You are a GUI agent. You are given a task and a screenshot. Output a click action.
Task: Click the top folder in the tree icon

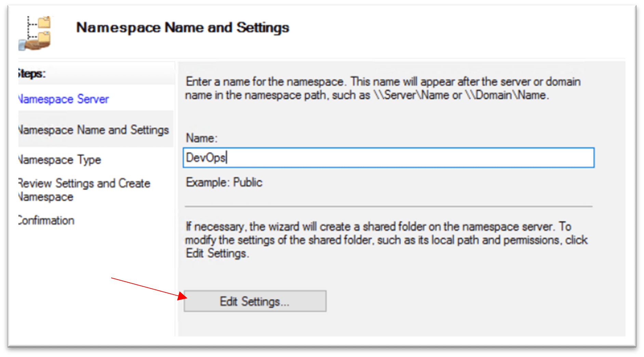pyautogui.click(x=44, y=23)
